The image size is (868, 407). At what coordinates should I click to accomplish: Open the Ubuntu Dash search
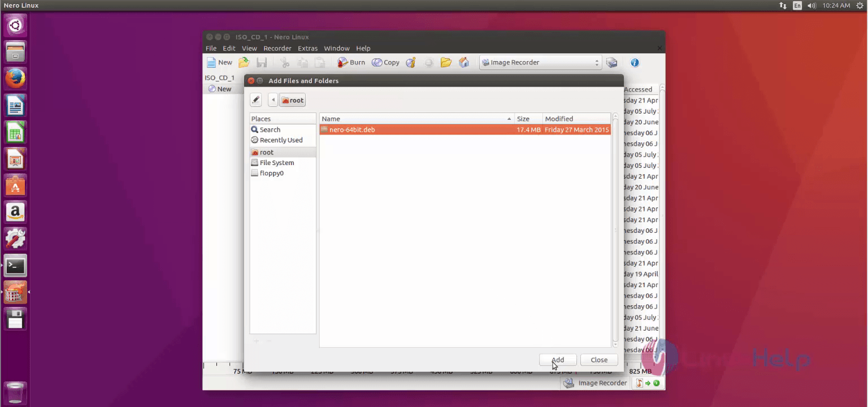pos(15,25)
